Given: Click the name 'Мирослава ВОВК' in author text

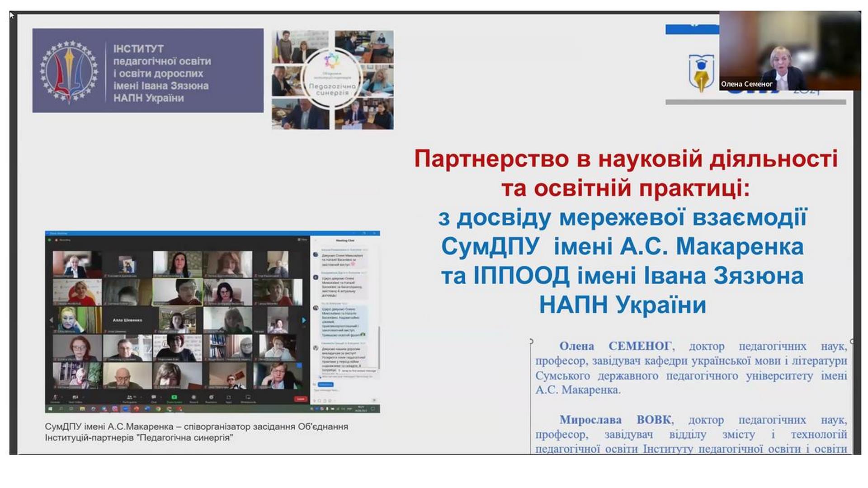Looking at the screenshot, I should [x=616, y=420].
